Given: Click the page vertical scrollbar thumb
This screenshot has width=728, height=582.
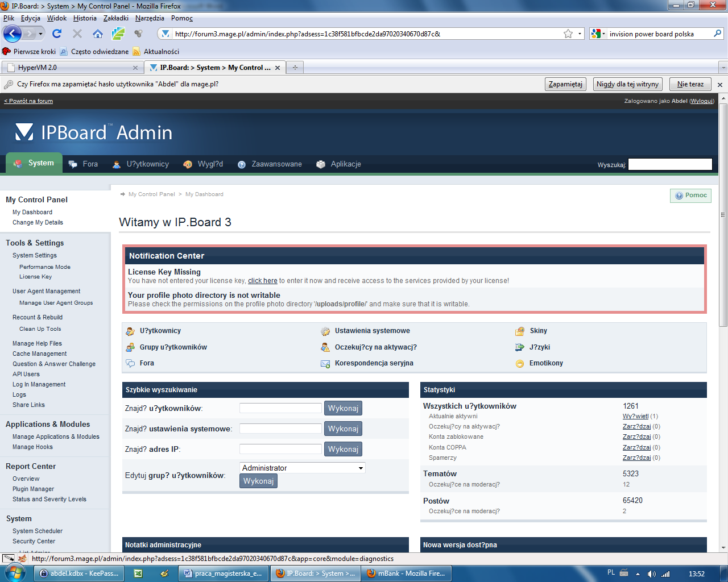Looking at the screenshot, I should 723,215.
